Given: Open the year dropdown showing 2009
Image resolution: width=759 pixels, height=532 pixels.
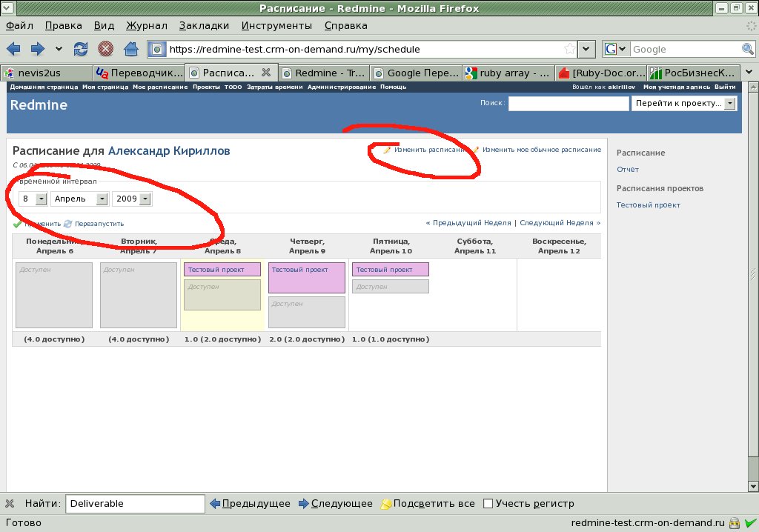Looking at the screenshot, I should pyautogui.click(x=144, y=199).
